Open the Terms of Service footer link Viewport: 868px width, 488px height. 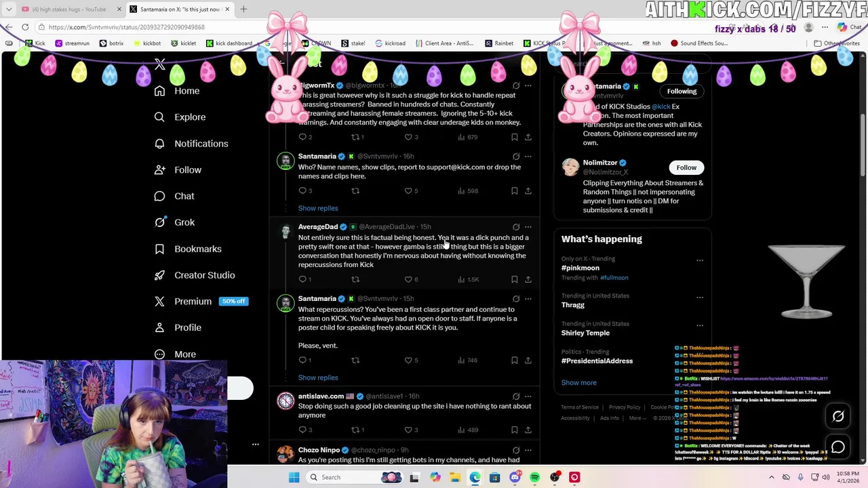(x=580, y=407)
